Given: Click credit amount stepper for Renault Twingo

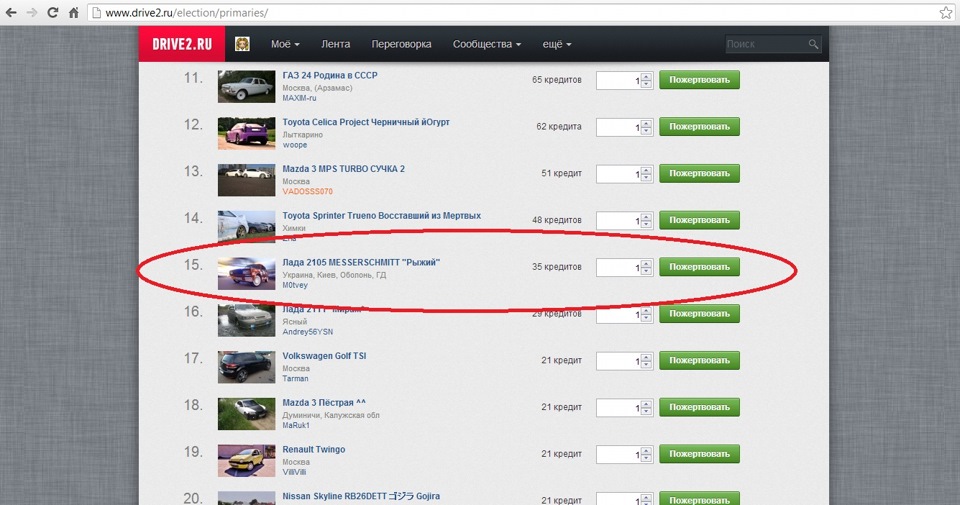Looking at the screenshot, I should (646, 455).
